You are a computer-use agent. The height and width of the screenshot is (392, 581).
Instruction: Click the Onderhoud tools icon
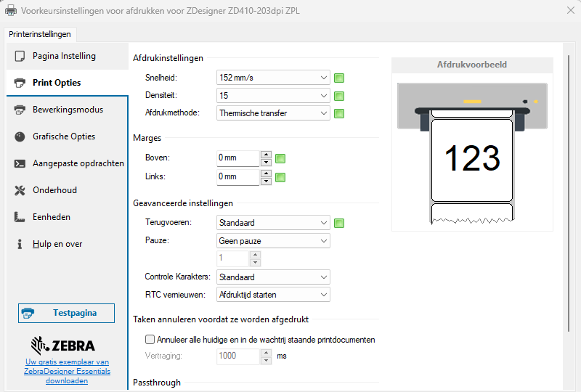20,190
